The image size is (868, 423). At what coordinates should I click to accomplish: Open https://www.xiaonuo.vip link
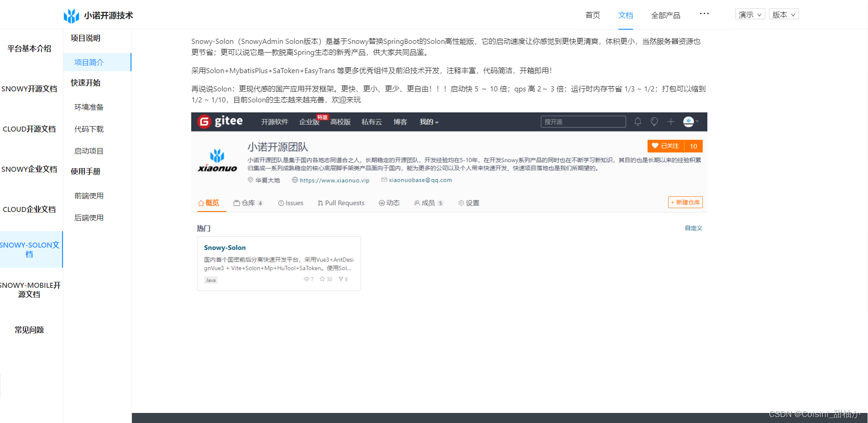[335, 180]
